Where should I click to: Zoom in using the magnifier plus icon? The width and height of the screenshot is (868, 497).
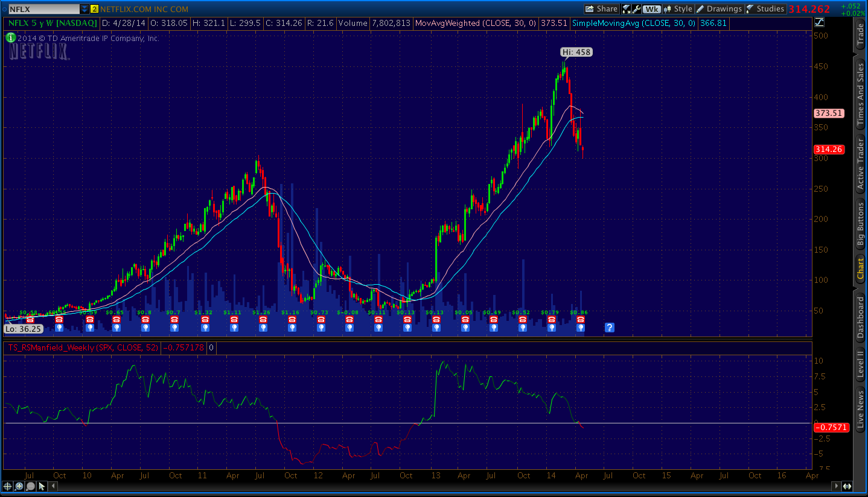click(x=19, y=486)
